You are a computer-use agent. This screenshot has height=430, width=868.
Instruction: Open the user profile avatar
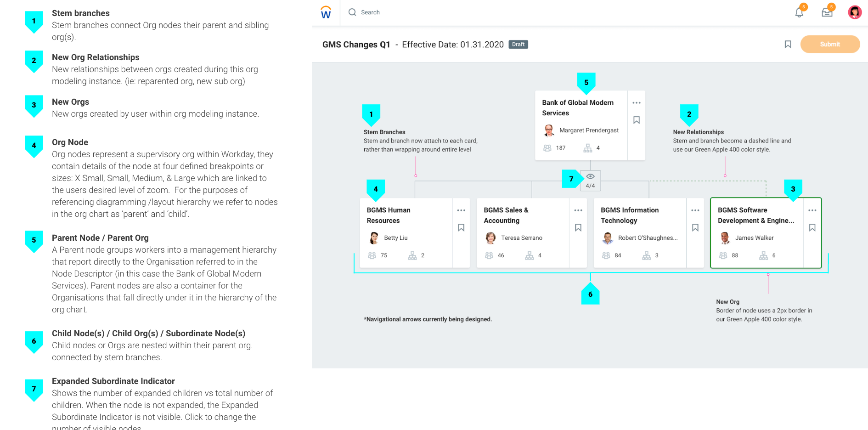tap(855, 12)
